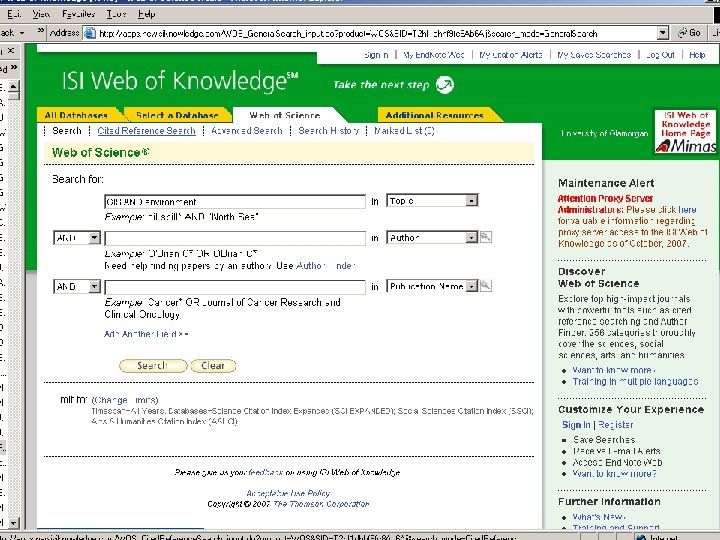Click into the Author search input field
This screenshot has height=540, width=720.
235,238
